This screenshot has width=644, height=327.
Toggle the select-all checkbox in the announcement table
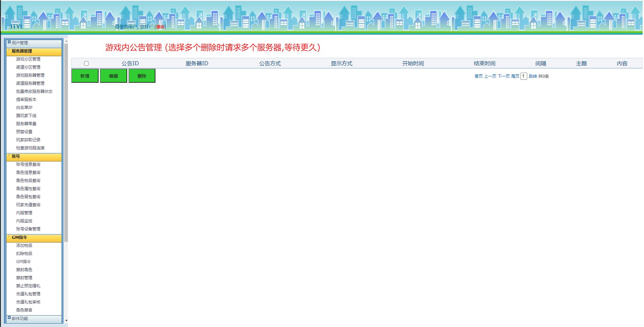click(x=87, y=63)
